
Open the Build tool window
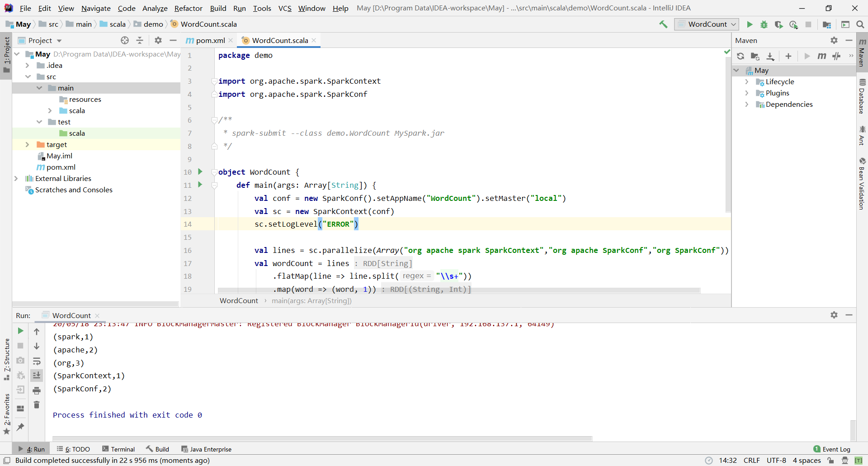[157, 449]
